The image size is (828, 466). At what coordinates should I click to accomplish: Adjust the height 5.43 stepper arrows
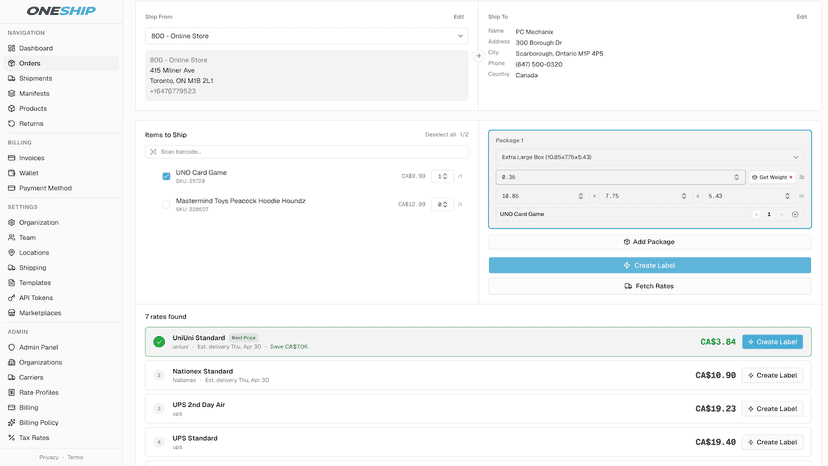coord(787,196)
